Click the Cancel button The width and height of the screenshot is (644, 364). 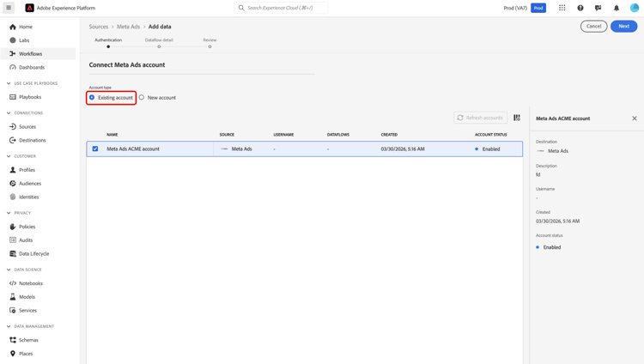tap(593, 27)
